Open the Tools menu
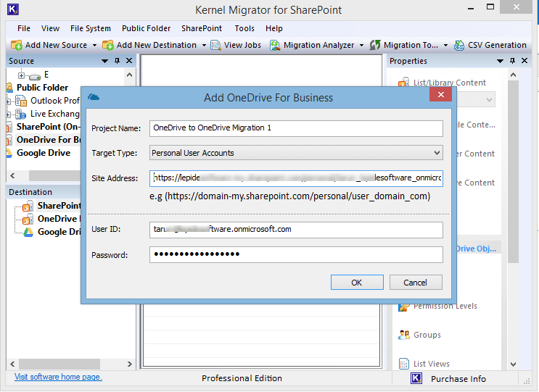 click(244, 28)
